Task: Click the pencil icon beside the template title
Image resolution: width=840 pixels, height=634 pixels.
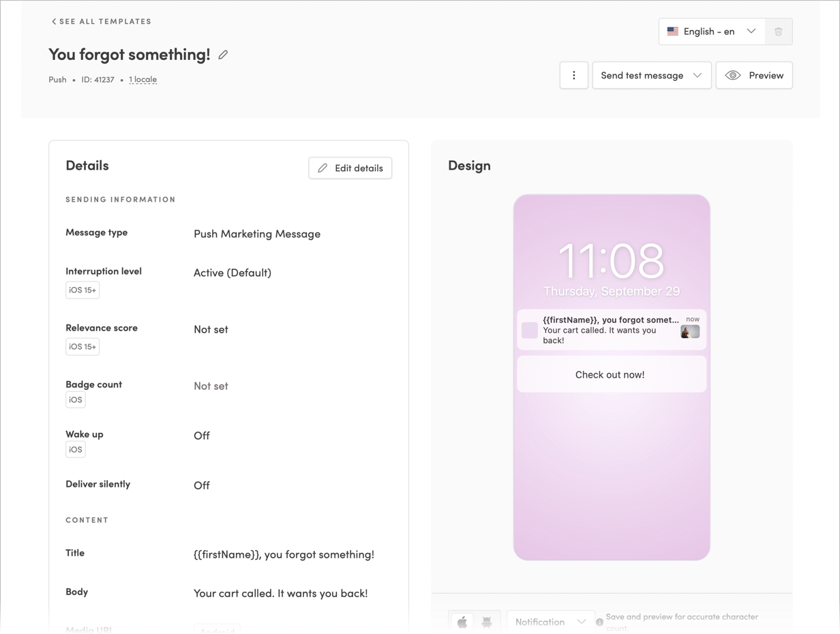Action: [223, 55]
